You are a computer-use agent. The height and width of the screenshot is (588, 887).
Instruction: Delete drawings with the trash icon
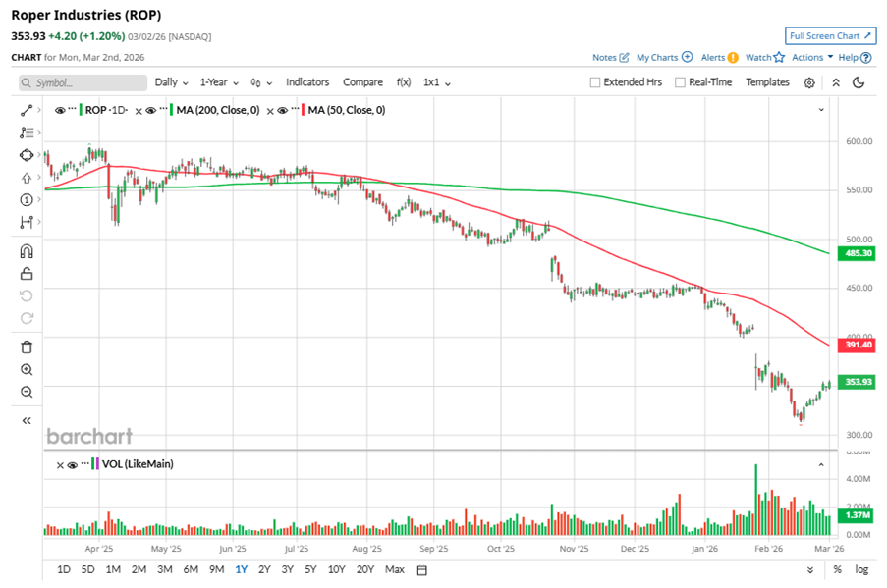[x=26, y=347]
